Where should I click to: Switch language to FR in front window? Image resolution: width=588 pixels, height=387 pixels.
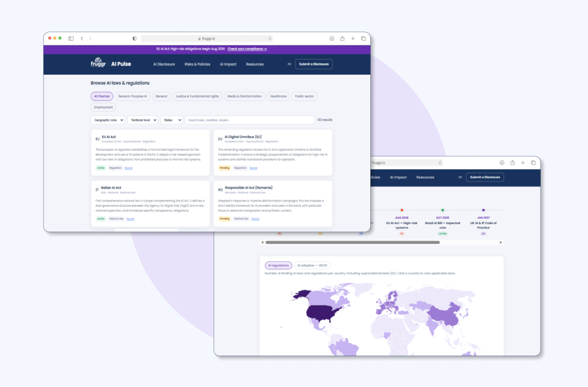point(289,64)
